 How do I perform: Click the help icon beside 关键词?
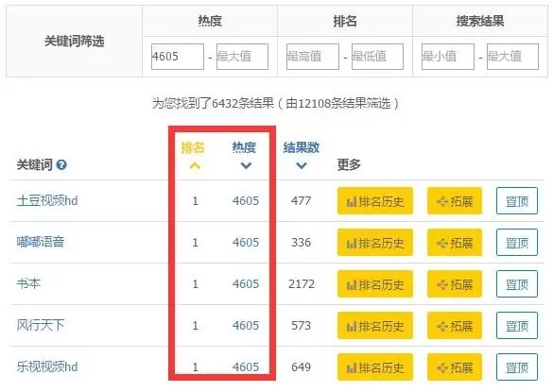pyautogui.click(x=61, y=164)
